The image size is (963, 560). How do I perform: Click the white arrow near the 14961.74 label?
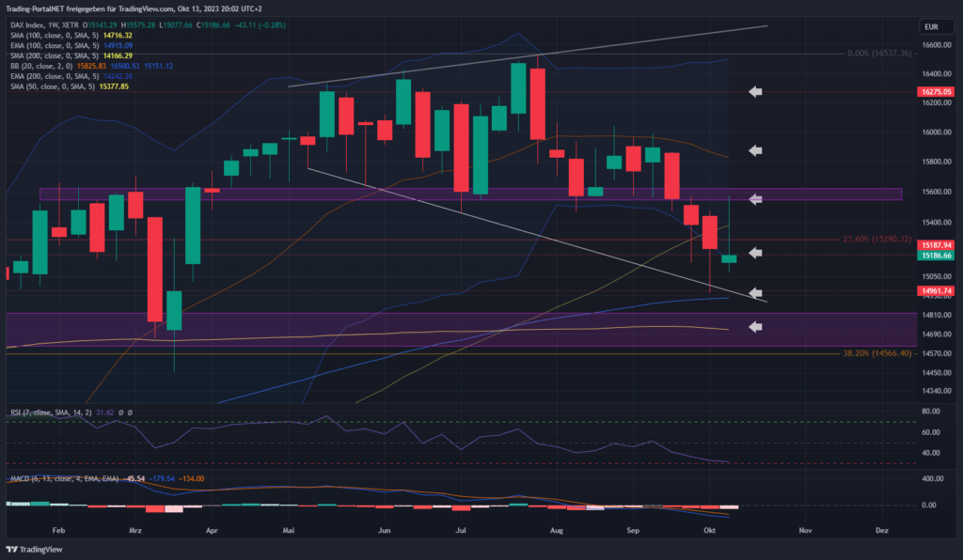755,293
